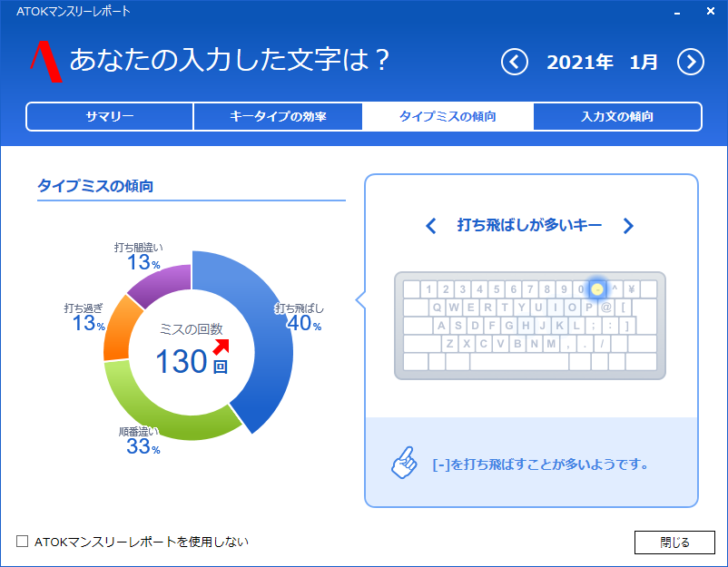
Task: Open the サマリー tab
Action: pos(110,116)
